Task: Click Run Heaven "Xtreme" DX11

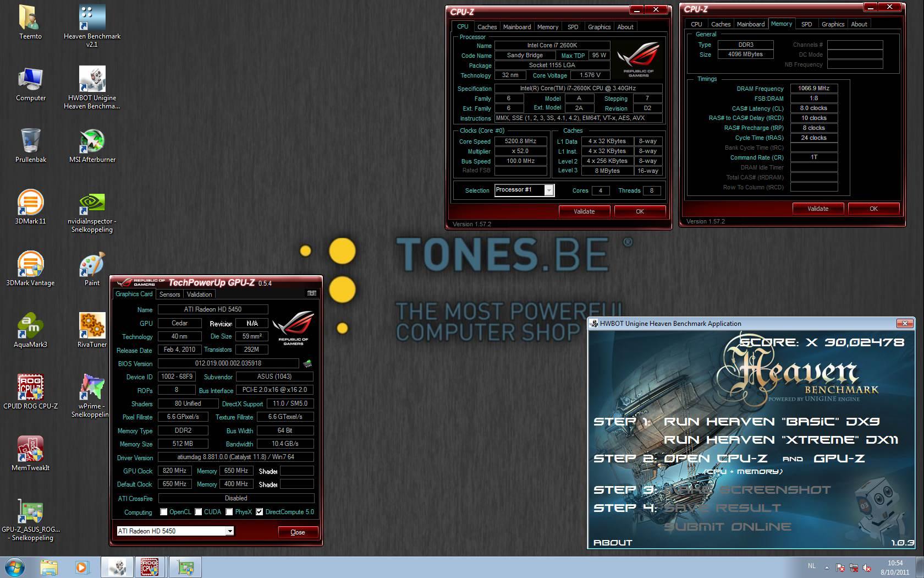Action: click(x=781, y=440)
